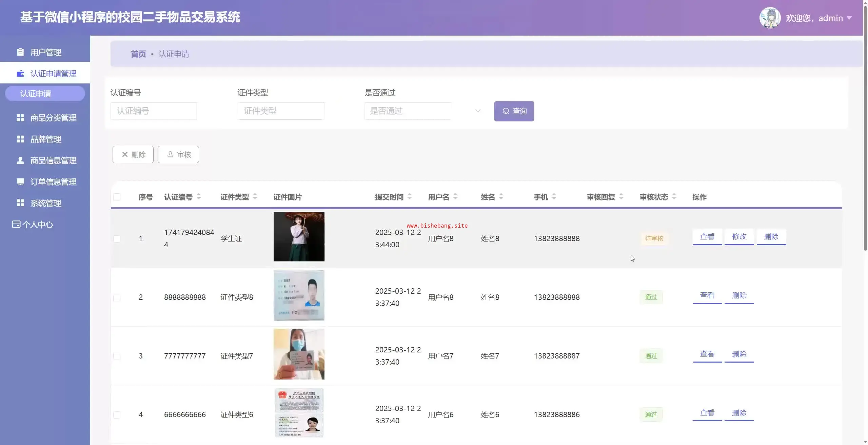Click the admin avatar image

770,18
